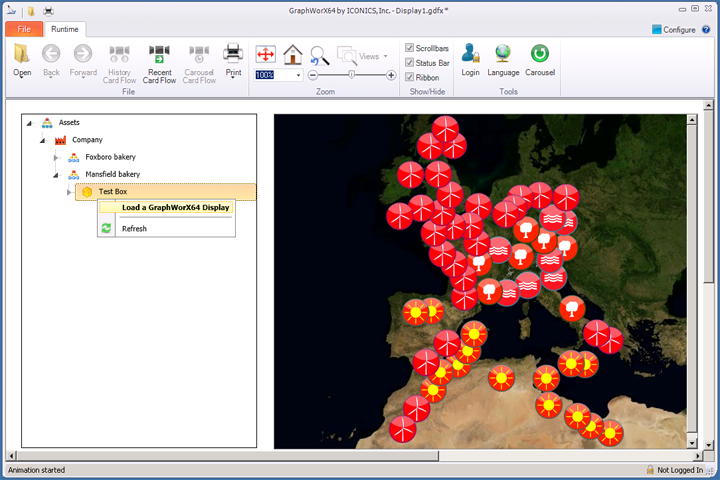
Task: Expand the Foxboro bakery node
Action: click(56, 158)
